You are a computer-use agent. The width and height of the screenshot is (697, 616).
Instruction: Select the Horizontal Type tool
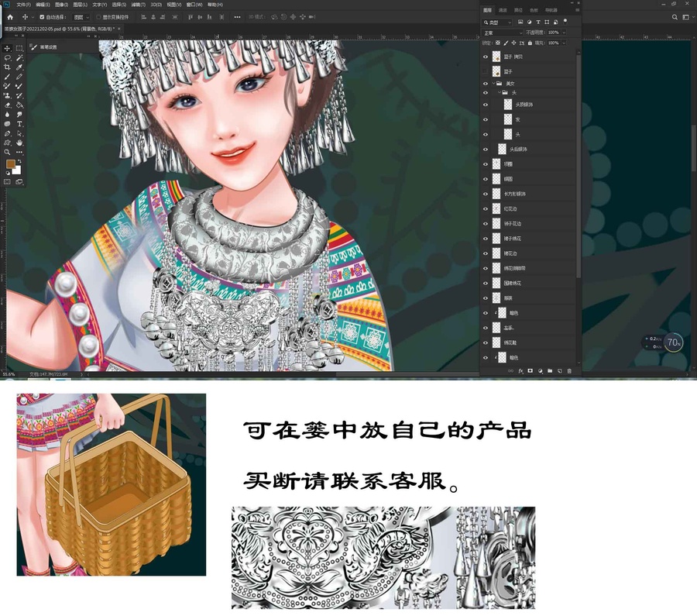[x=19, y=124]
